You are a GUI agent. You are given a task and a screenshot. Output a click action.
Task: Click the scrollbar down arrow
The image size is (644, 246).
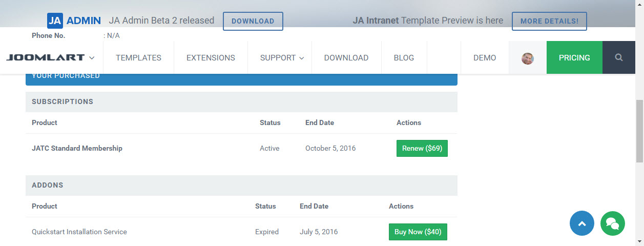[639, 241]
